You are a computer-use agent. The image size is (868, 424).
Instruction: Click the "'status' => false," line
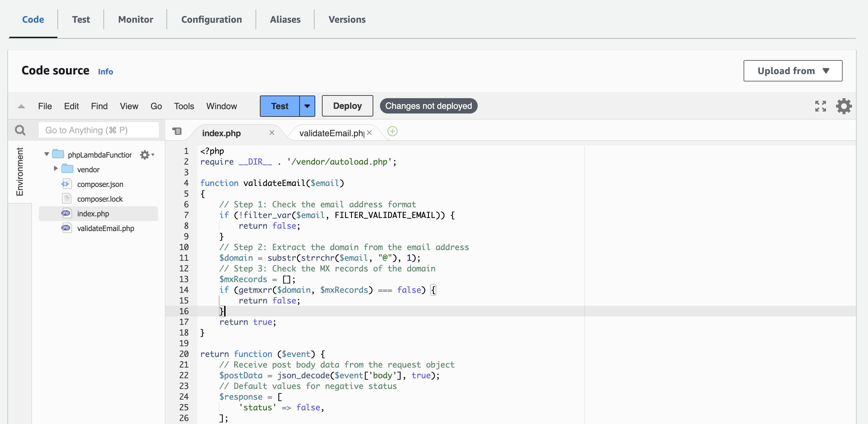click(x=281, y=407)
